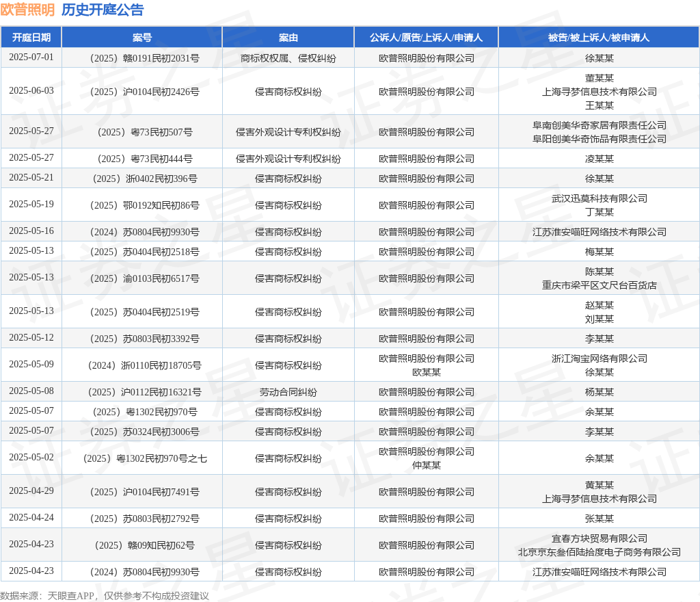Click the date 2025-04-24

pyautogui.click(x=31, y=518)
